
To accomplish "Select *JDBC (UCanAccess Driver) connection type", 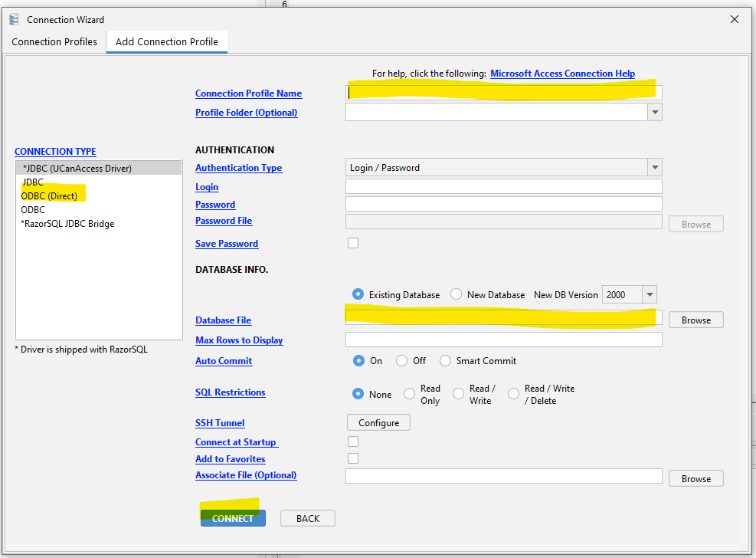I will coord(99,169).
